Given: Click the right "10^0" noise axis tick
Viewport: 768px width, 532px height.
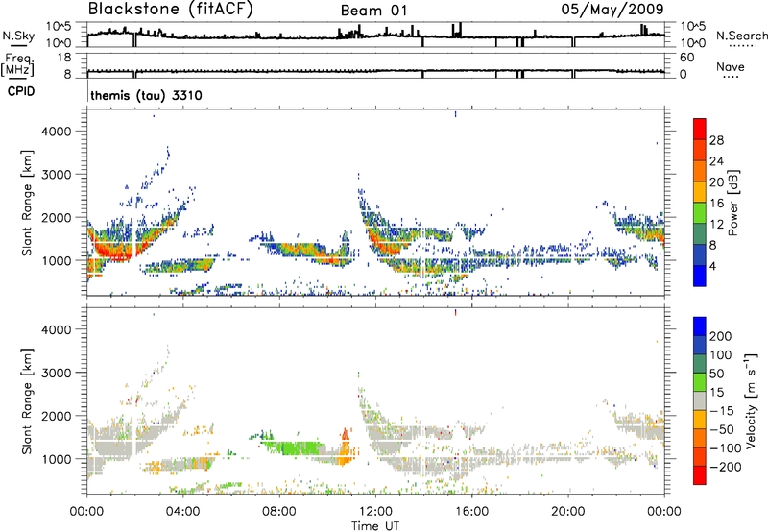Looking at the screenshot, I should coord(693,43).
